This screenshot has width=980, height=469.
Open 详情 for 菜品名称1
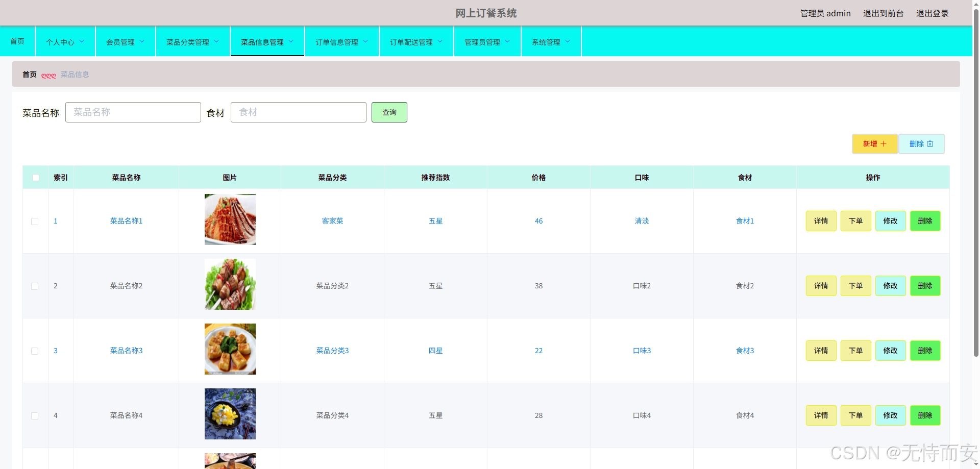821,221
